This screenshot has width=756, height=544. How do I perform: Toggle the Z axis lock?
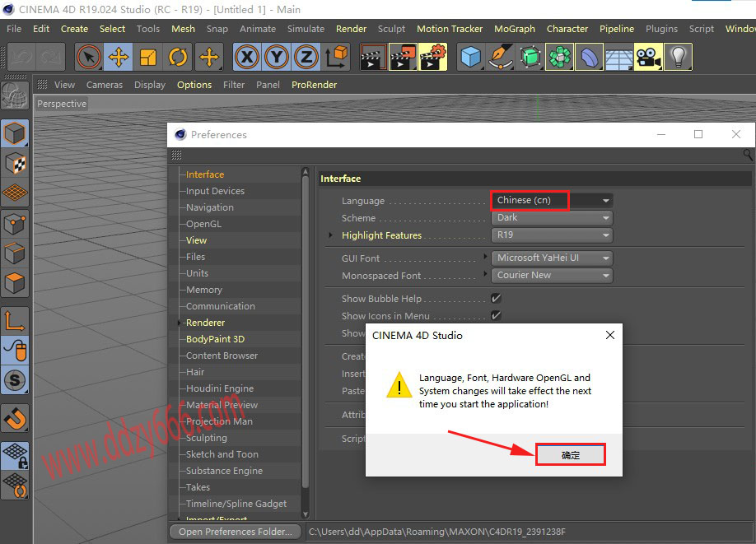click(x=306, y=57)
